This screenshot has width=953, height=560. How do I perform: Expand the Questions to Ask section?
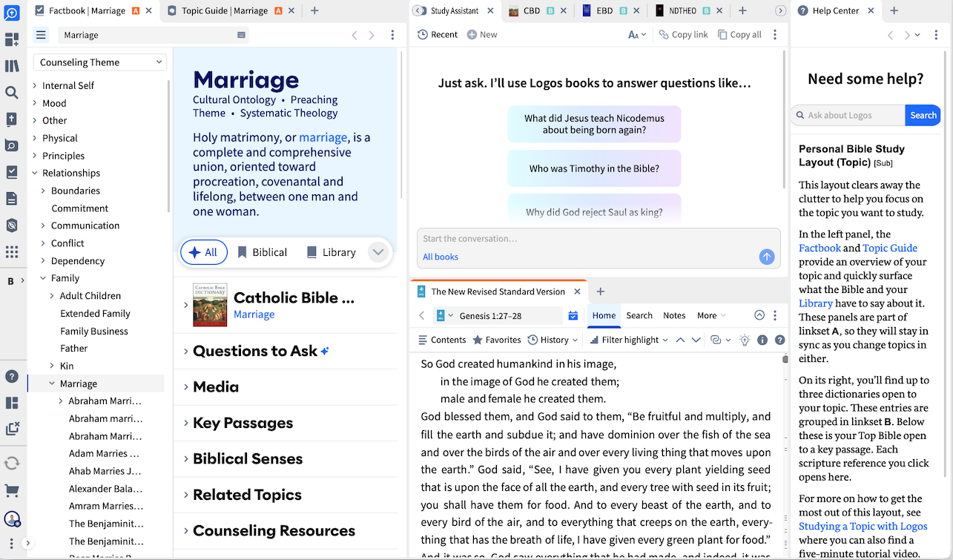185,352
